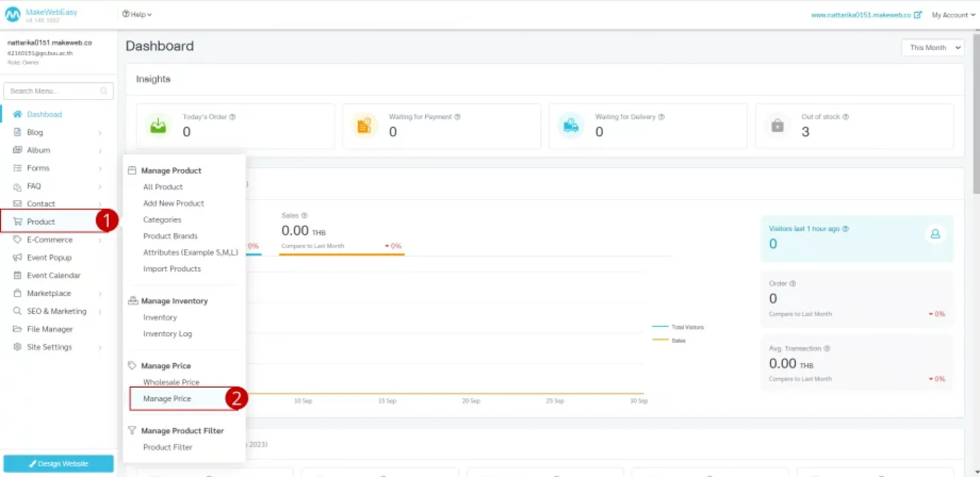
Task: Click the help icon beside Today's Order
Action: coord(232,117)
